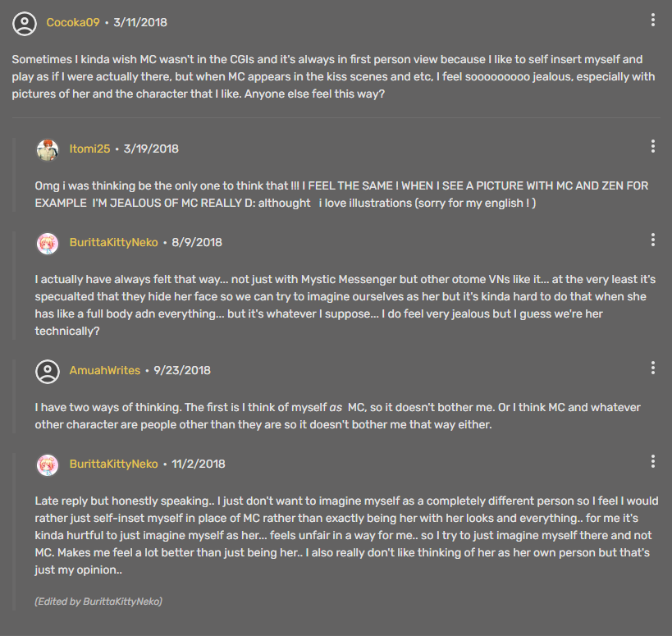Click the 11/2/2018 reply timestamp
This screenshot has height=636, width=672.
tap(198, 464)
